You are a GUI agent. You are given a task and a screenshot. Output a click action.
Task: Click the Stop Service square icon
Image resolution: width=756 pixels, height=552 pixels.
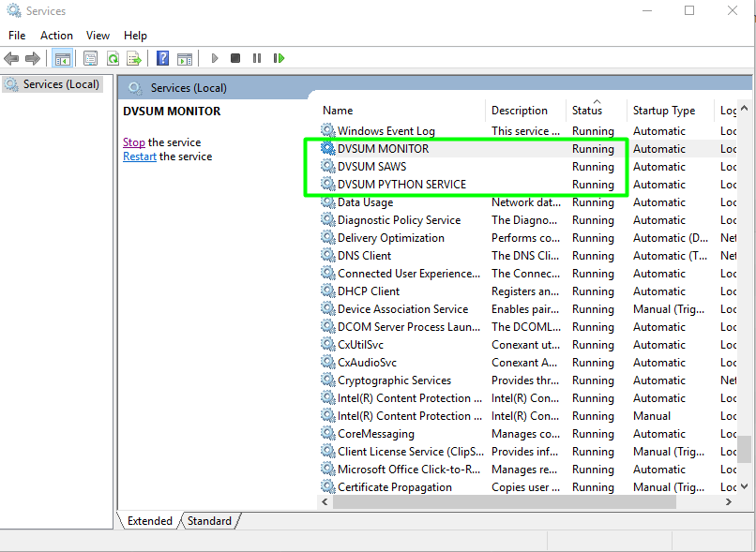click(235, 58)
